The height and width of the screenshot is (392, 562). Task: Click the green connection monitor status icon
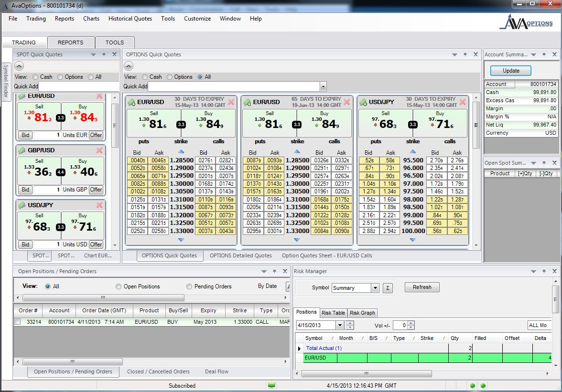271,385
